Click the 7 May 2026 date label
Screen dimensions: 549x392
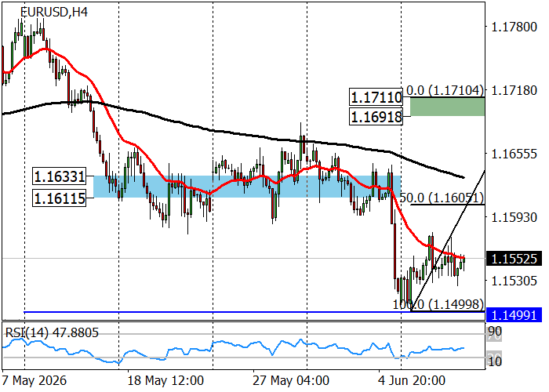pos(35,380)
